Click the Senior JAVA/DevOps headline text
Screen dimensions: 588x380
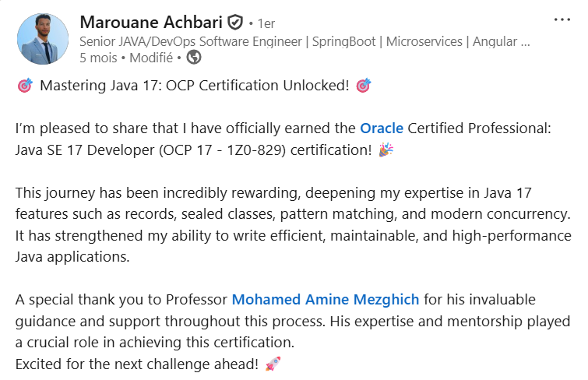(x=305, y=41)
